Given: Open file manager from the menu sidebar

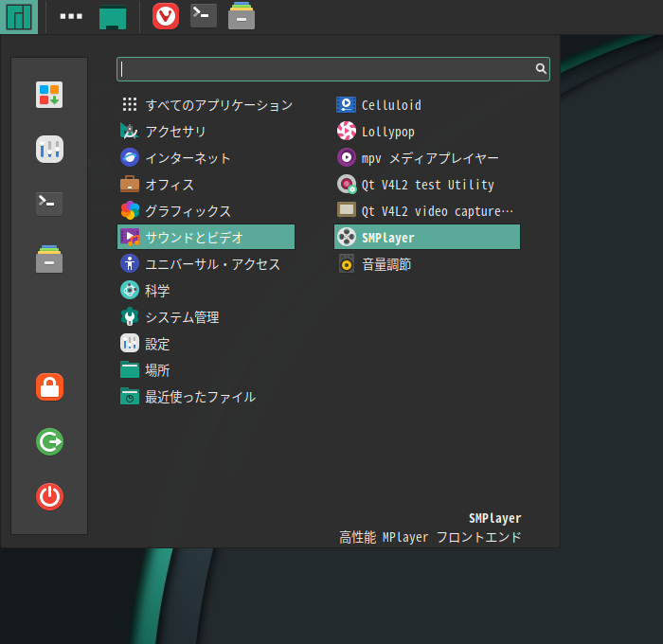Looking at the screenshot, I should [49, 259].
